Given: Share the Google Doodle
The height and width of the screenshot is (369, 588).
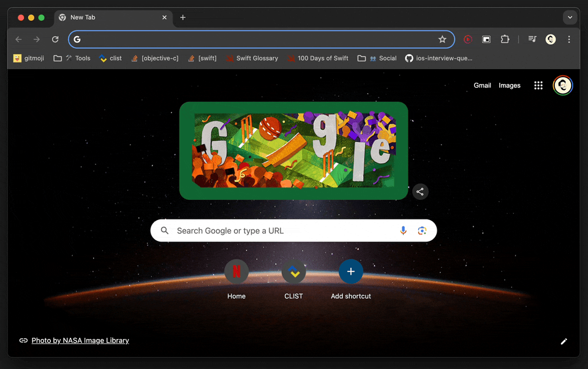Looking at the screenshot, I should point(420,191).
